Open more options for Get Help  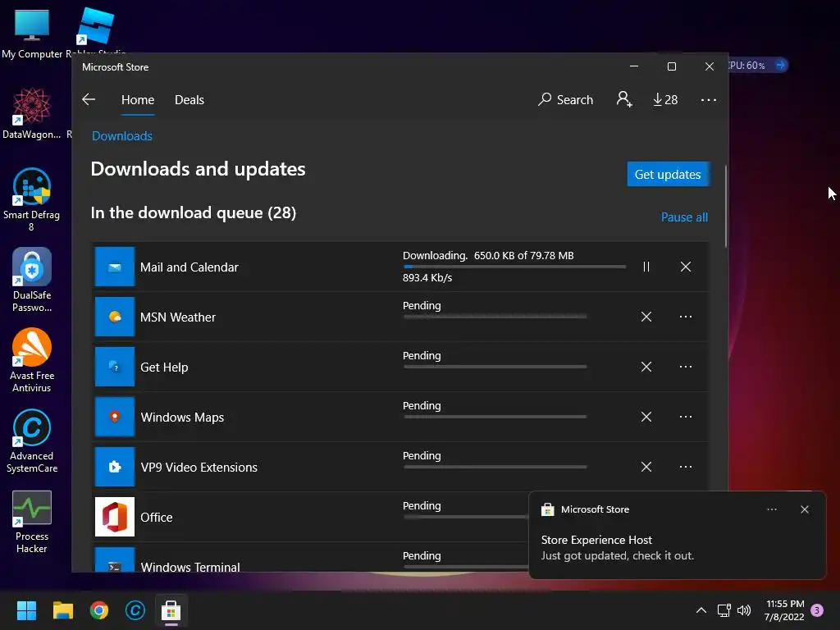(x=685, y=367)
